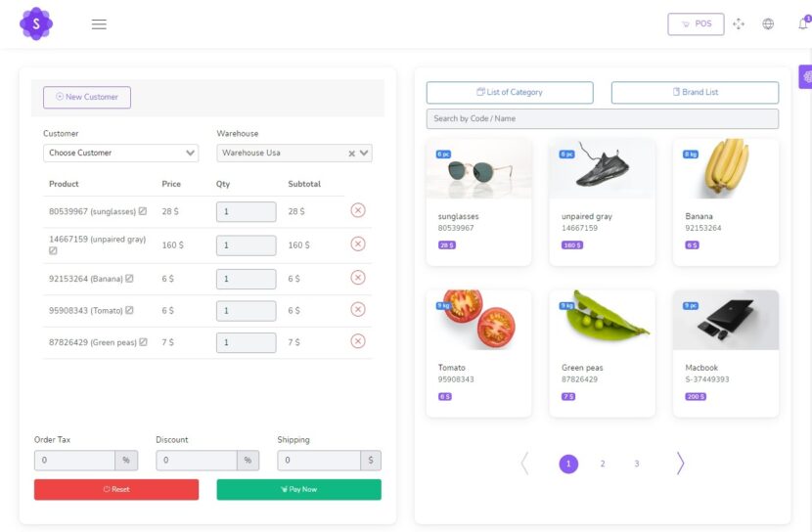Open the hamburger sidebar menu
This screenshot has width=812, height=532.
coord(99,24)
